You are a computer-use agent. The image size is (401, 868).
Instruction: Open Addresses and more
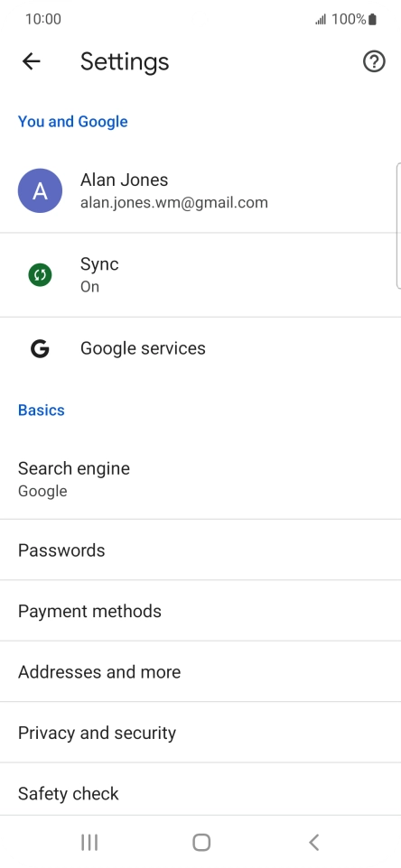coord(200,672)
